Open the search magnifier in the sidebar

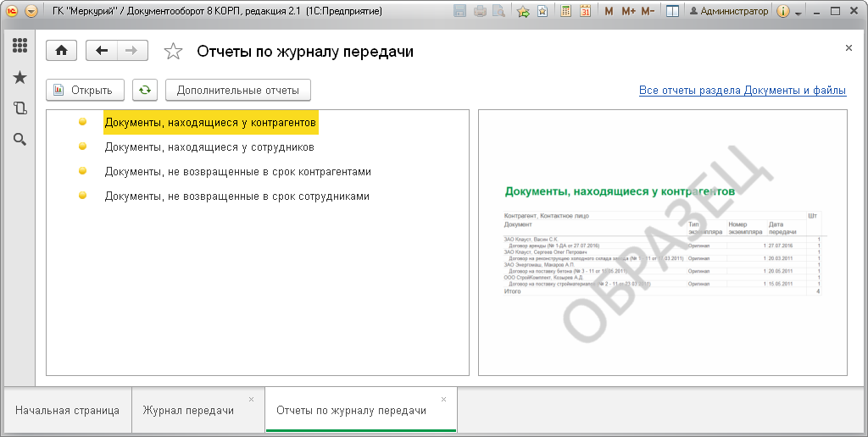click(x=20, y=140)
